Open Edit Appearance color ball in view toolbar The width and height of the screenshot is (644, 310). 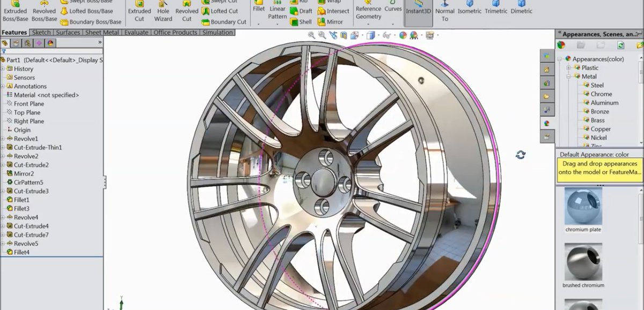403,35
